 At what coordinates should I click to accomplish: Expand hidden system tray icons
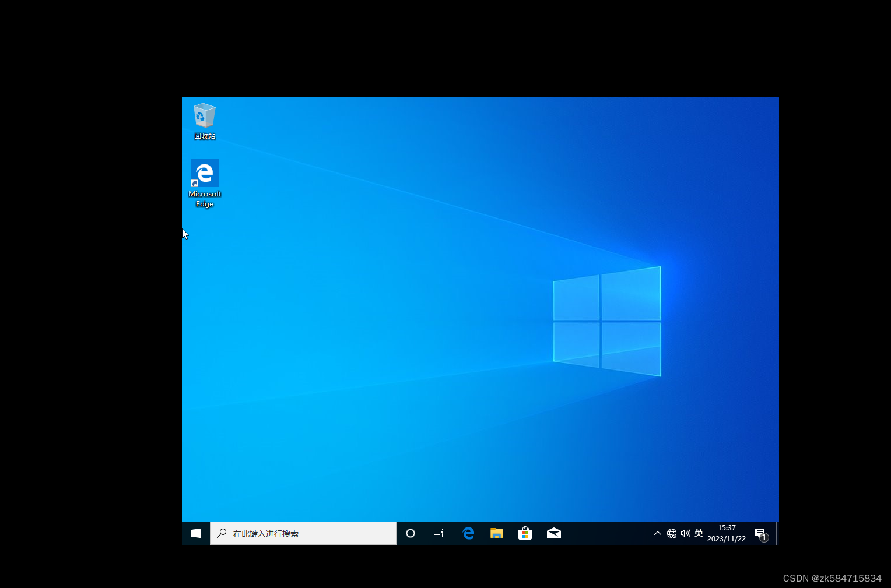(x=658, y=533)
